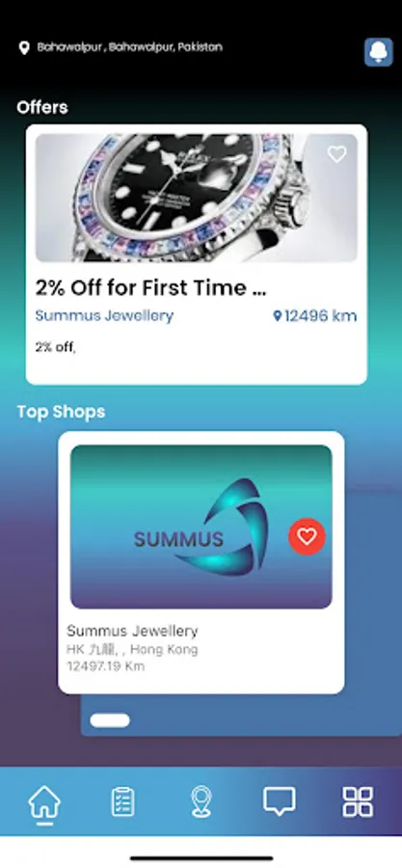Open Summus Jewellery shop name in Top Shops
Image resolution: width=402 pixels, height=868 pixels.
(132, 631)
